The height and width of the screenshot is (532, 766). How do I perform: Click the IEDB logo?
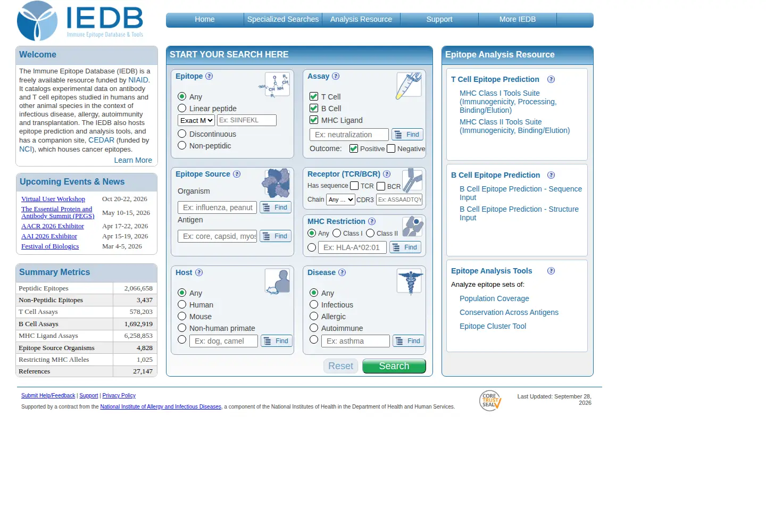80,21
